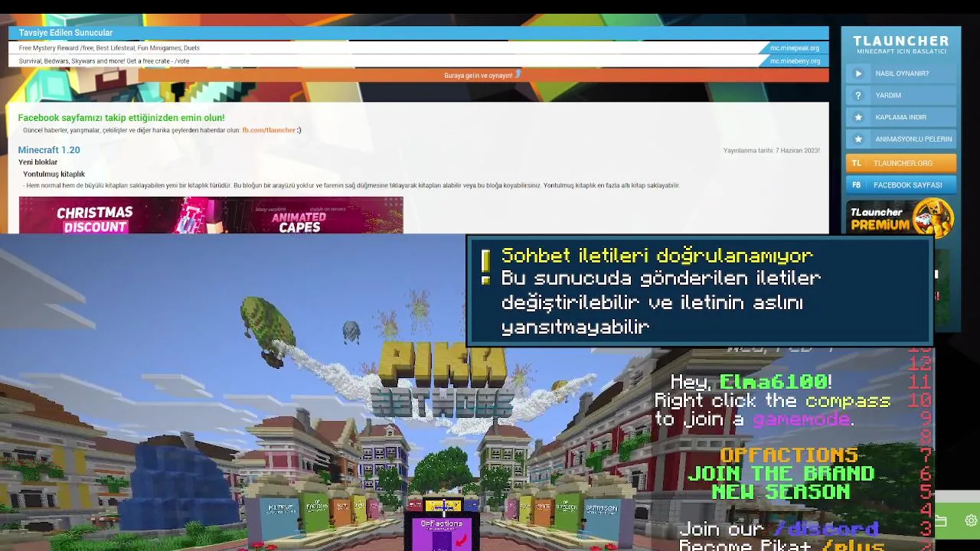This screenshot has height=551, width=980.
Task: Open the game folder icon in TLauncher
Action: [x=941, y=521]
